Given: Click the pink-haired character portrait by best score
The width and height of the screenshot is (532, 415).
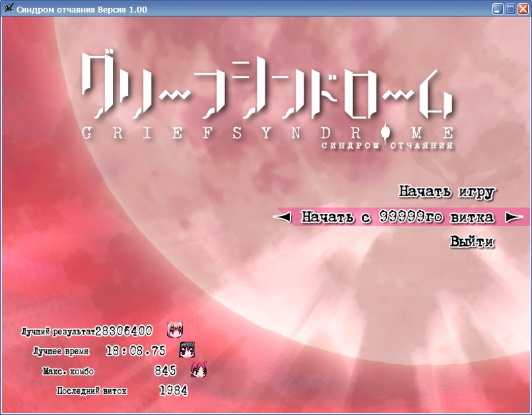Looking at the screenshot, I should pyautogui.click(x=175, y=329).
